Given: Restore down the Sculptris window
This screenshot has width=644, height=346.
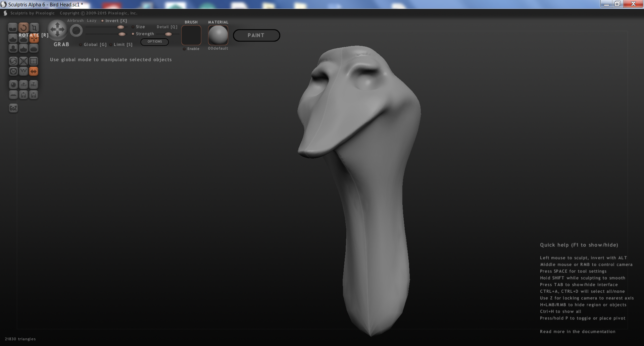Looking at the screenshot, I should [x=617, y=4].
